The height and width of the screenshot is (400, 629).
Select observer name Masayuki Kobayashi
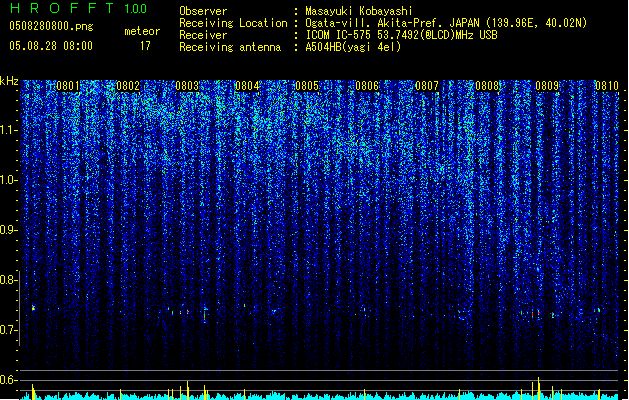point(359,11)
